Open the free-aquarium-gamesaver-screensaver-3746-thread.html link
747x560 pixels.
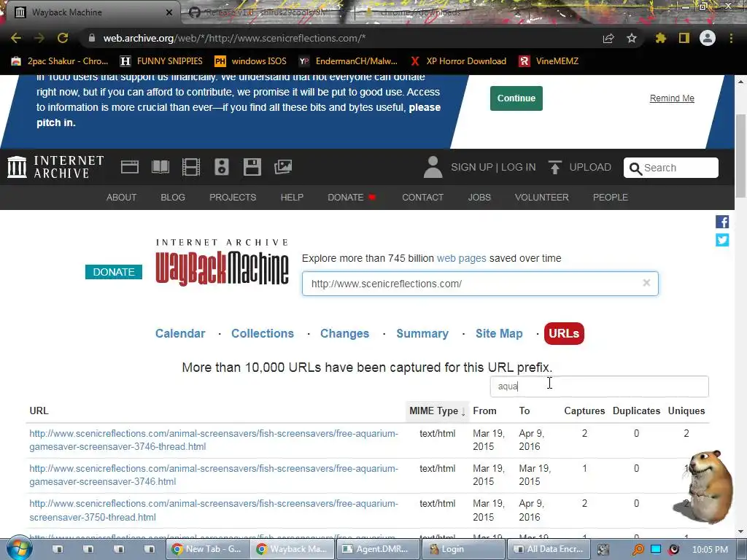(x=214, y=440)
